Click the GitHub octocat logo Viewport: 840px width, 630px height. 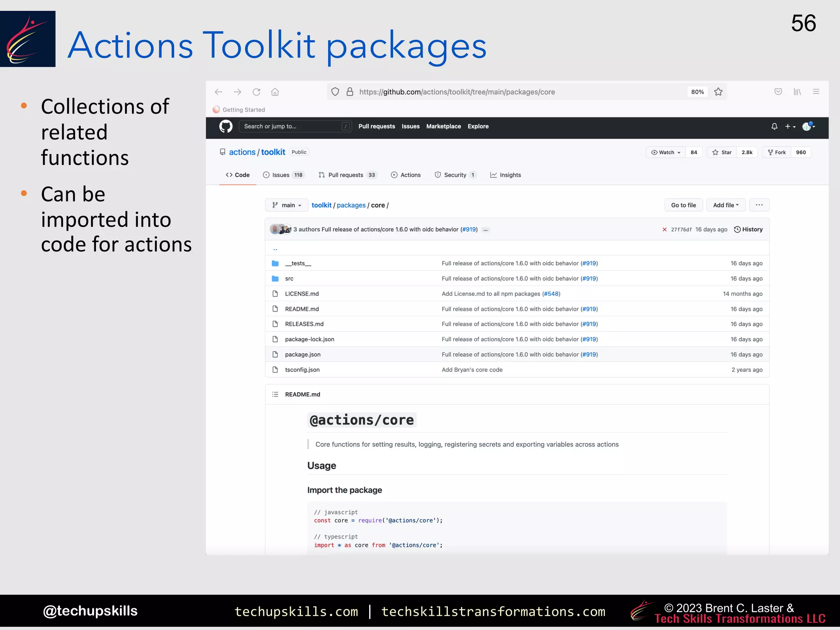226,126
